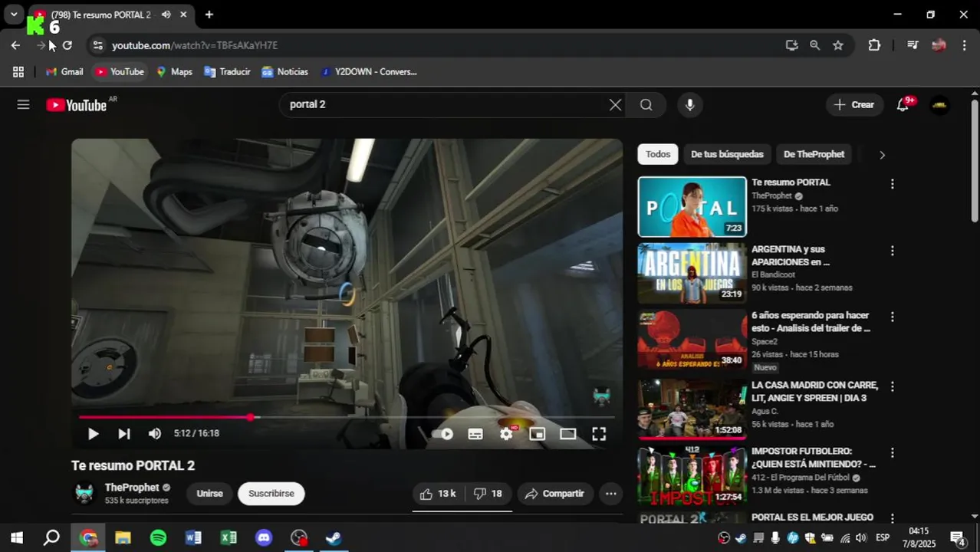The width and height of the screenshot is (980, 552).
Task: Open the tab search dropdown arrow
Action: (14, 15)
